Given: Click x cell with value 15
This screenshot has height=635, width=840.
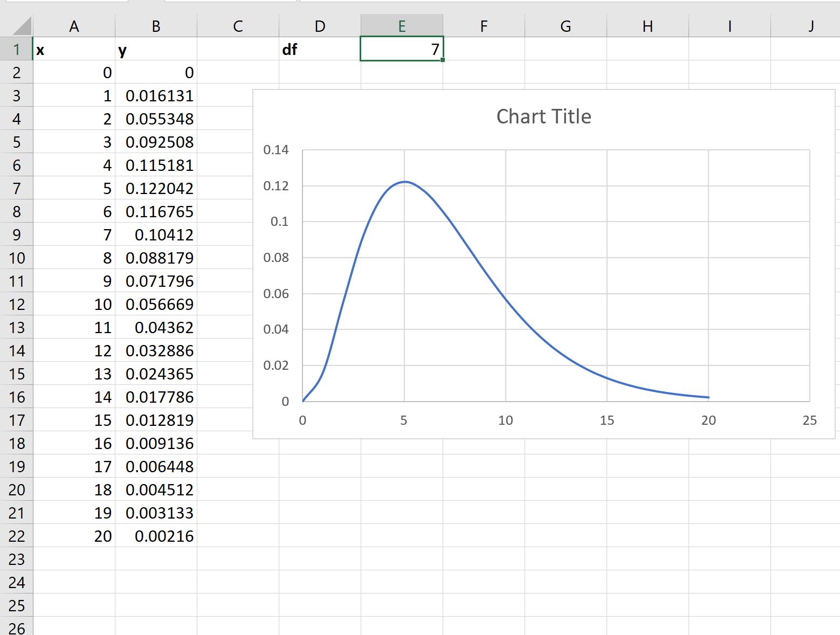Looking at the screenshot, I should click(x=74, y=420).
